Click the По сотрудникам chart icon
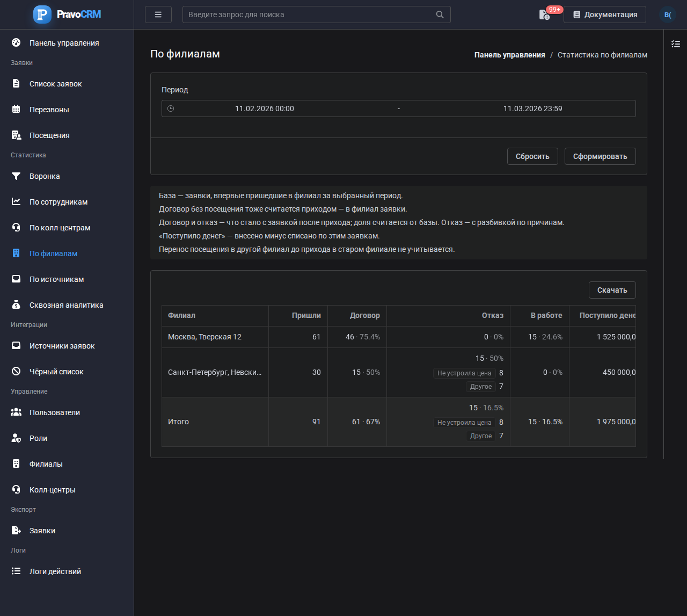This screenshot has width=687, height=616. (x=16, y=202)
